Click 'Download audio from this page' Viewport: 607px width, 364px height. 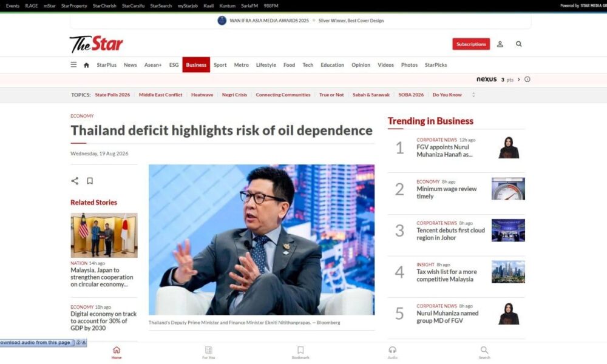point(35,342)
